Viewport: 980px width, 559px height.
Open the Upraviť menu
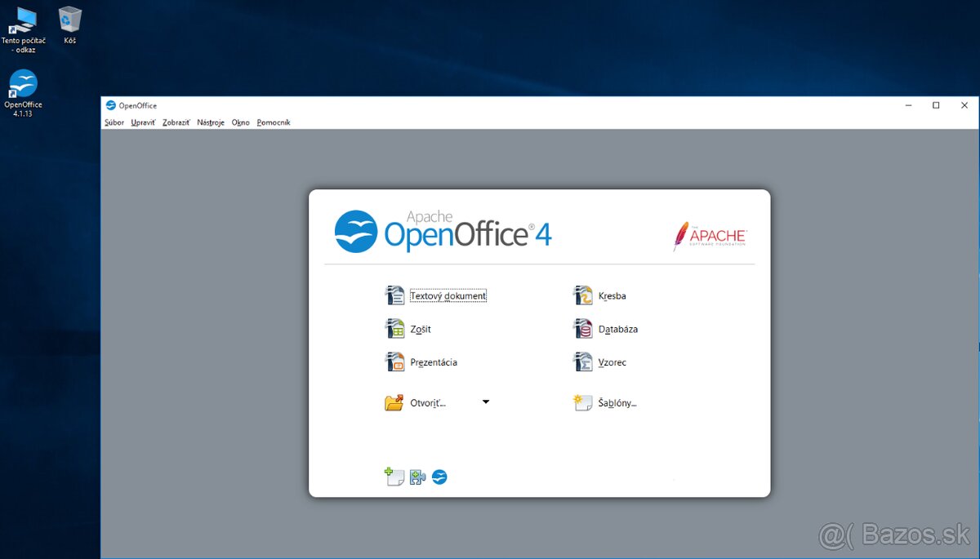[143, 122]
